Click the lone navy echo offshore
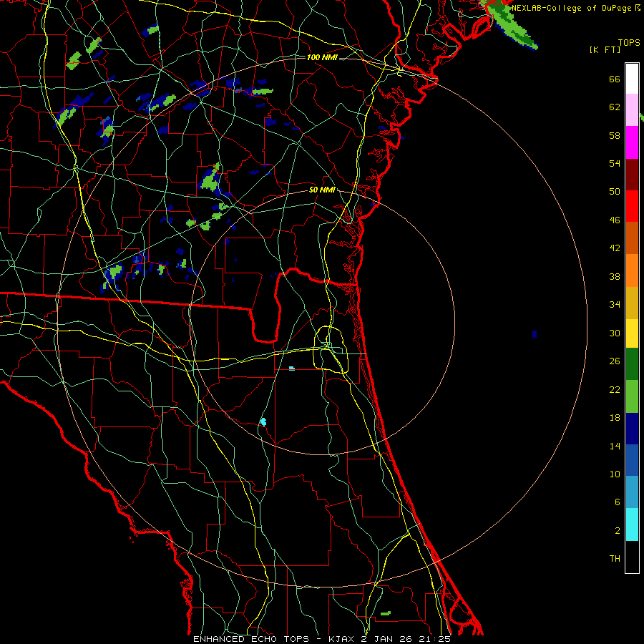This screenshot has width=644, height=644. 535,334
